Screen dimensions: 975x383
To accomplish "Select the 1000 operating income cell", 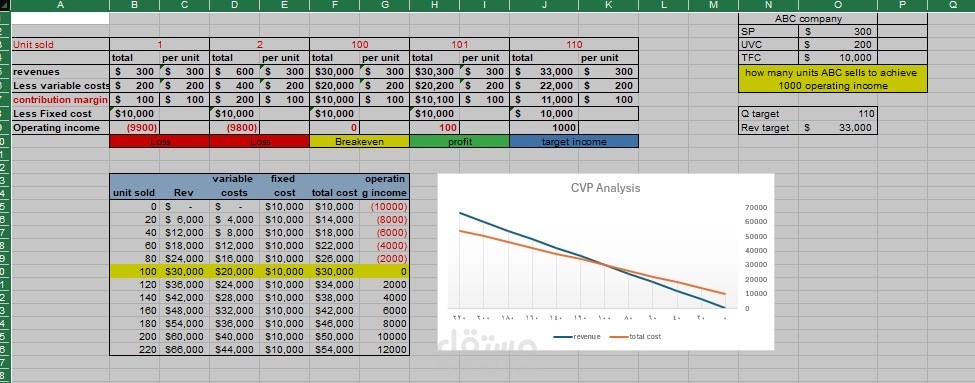I will coord(544,127).
